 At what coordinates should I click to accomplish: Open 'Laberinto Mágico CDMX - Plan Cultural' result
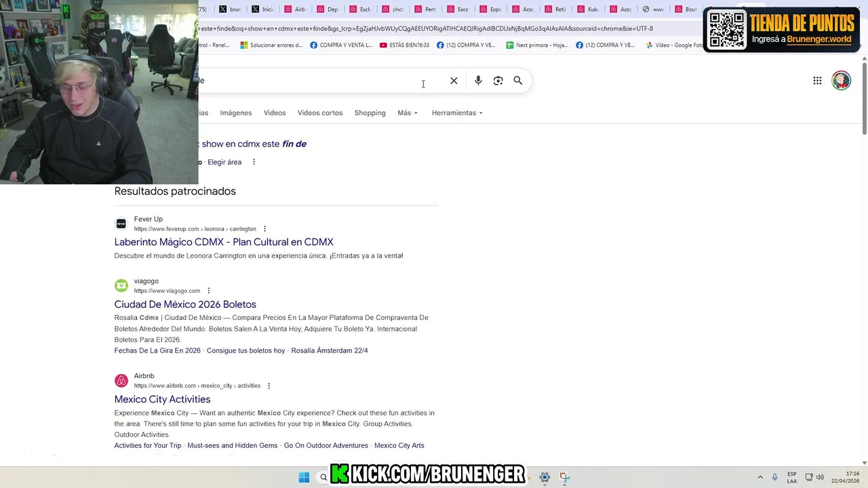(x=224, y=242)
